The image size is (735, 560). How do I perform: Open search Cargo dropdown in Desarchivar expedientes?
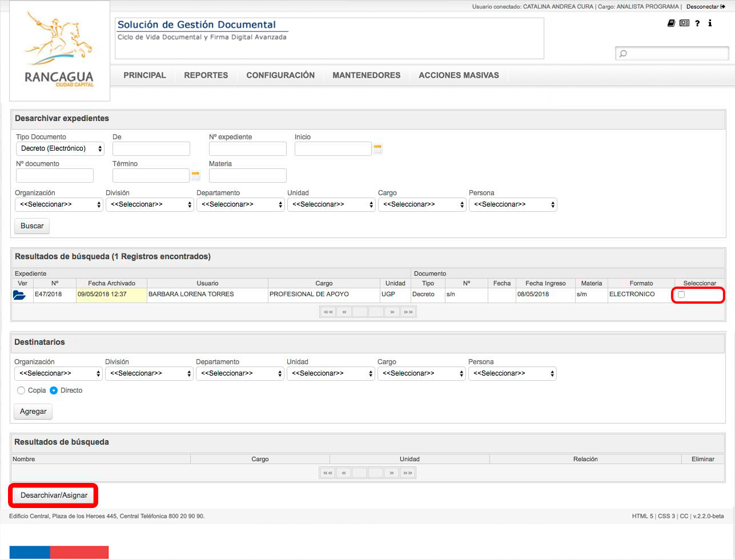[422, 204]
